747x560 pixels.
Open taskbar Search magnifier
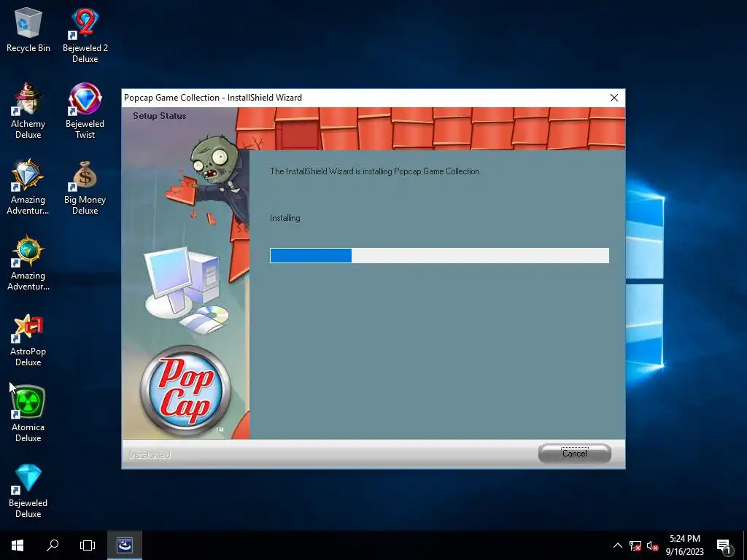(53, 545)
